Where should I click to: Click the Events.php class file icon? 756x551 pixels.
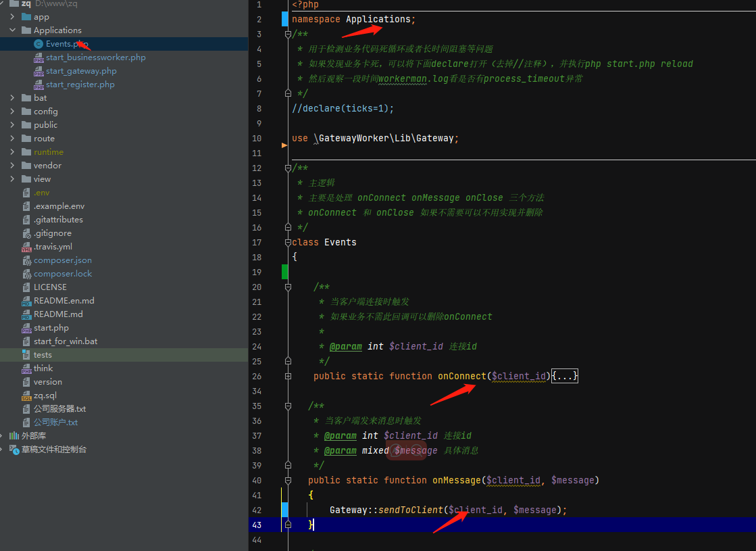[39, 44]
